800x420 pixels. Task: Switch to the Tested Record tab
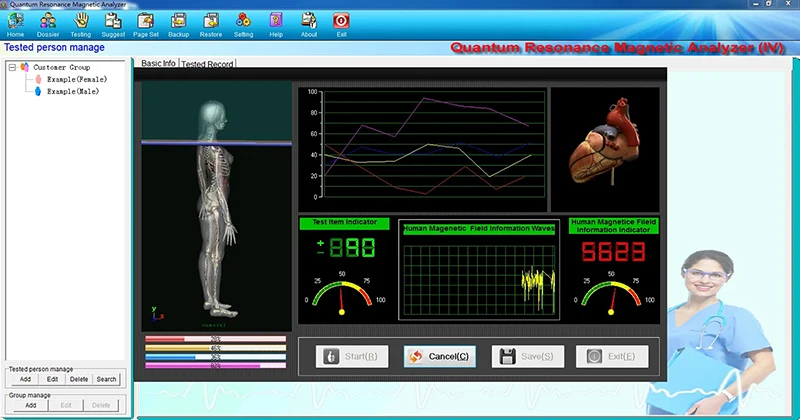(207, 64)
